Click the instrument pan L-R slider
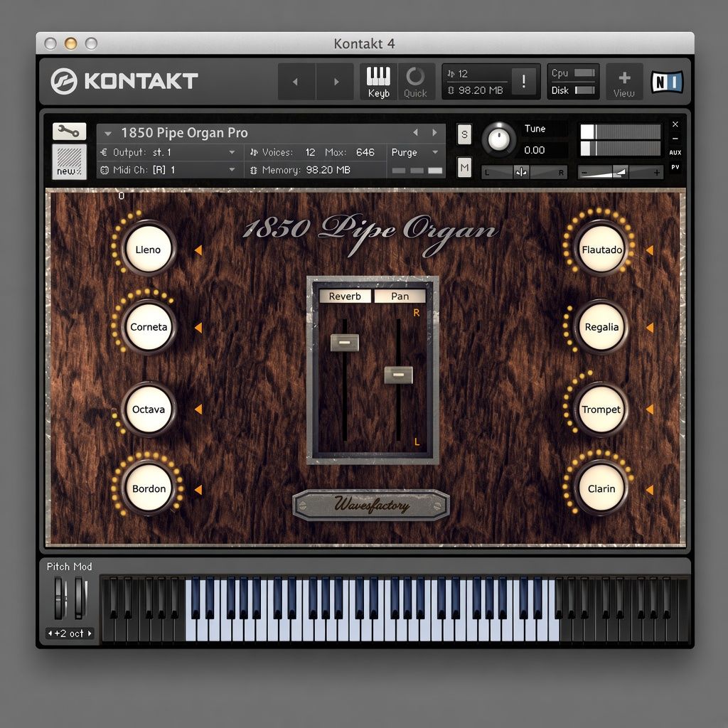Screen dimensions: 728x728 coord(524,172)
